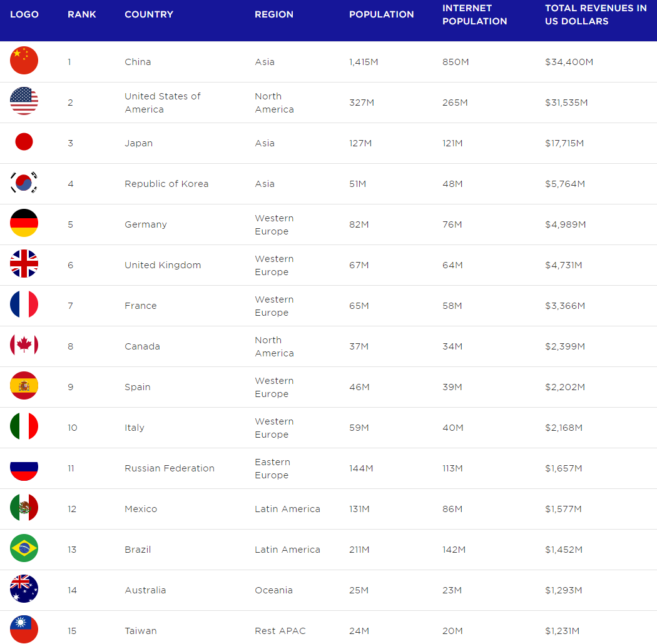The height and width of the screenshot is (644, 657).
Task: Select the Canada maple leaf flag
Action: 24,345
